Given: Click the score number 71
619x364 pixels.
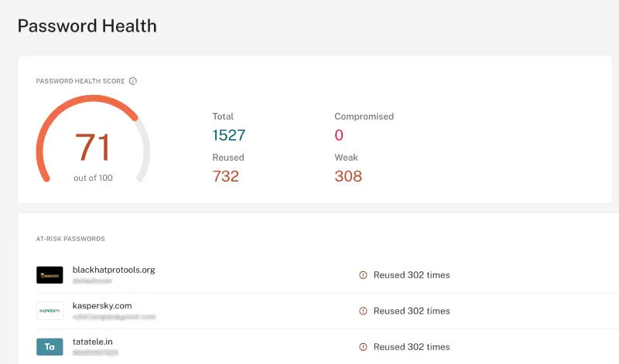Looking at the screenshot, I should click(93, 148).
